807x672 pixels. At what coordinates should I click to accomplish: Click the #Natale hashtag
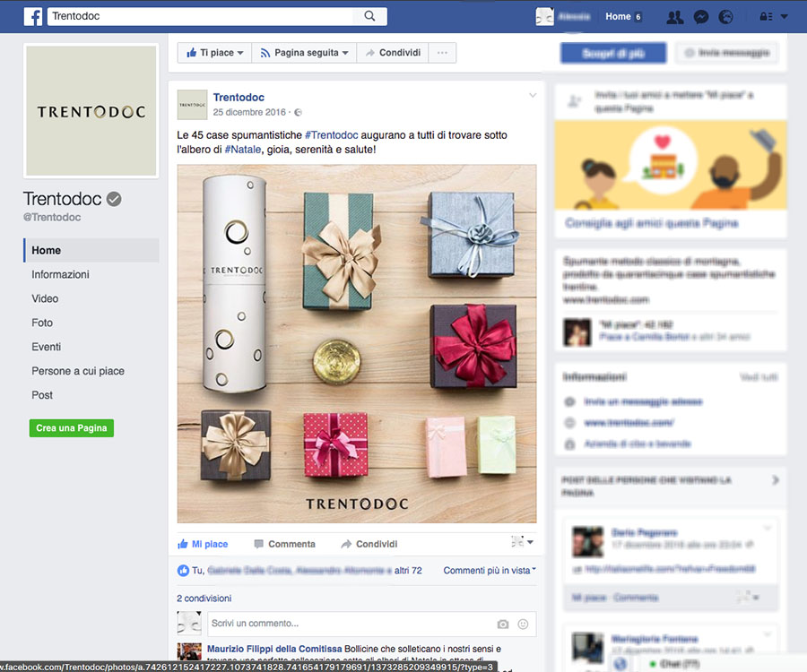(x=243, y=150)
